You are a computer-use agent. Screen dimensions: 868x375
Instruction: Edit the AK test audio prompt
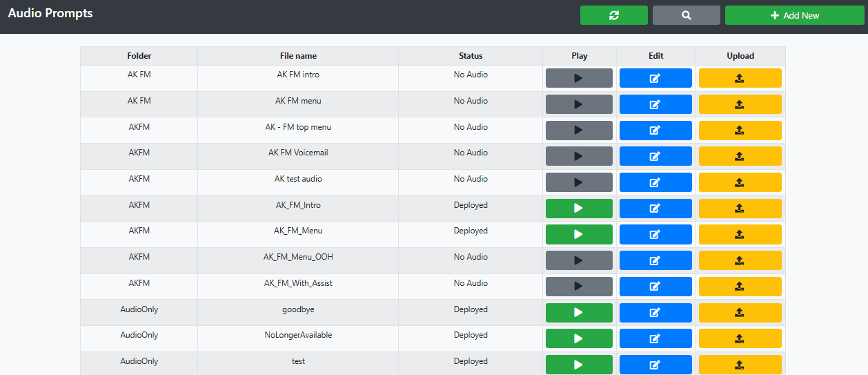tap(655, 182)
